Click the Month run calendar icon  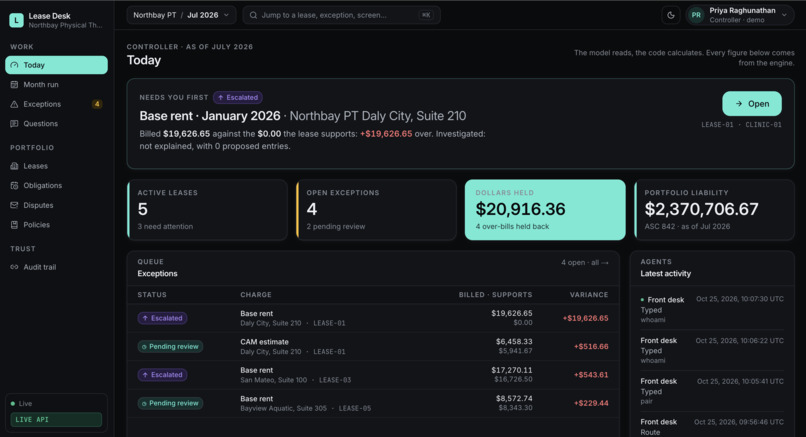tap(14, 84)
